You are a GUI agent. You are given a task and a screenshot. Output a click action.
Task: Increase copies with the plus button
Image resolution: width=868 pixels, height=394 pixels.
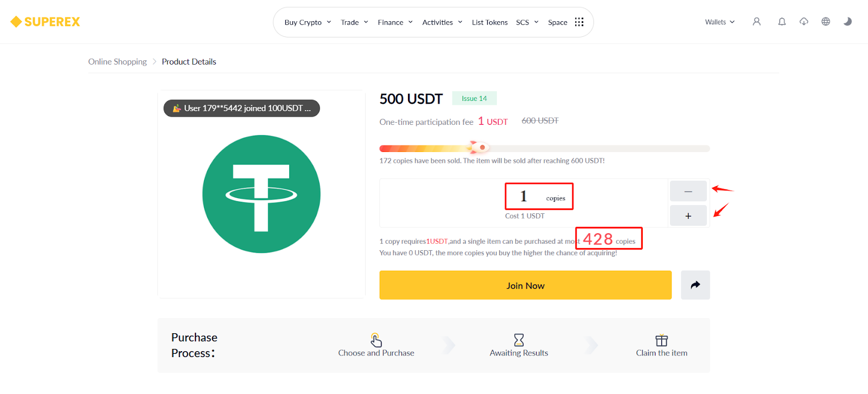click(688, 215)
